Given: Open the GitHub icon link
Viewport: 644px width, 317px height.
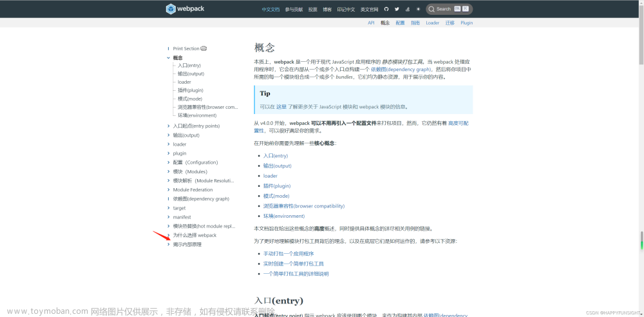Looking at the screenshot, I should (386, 9).
